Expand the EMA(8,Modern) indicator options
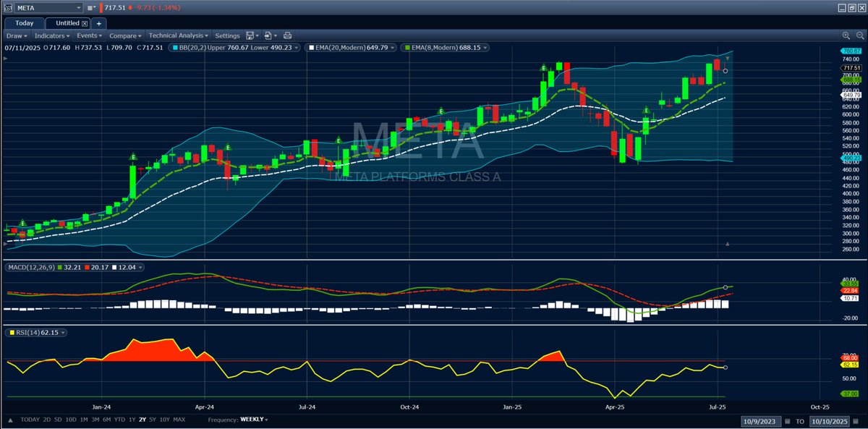 (485, 48)
